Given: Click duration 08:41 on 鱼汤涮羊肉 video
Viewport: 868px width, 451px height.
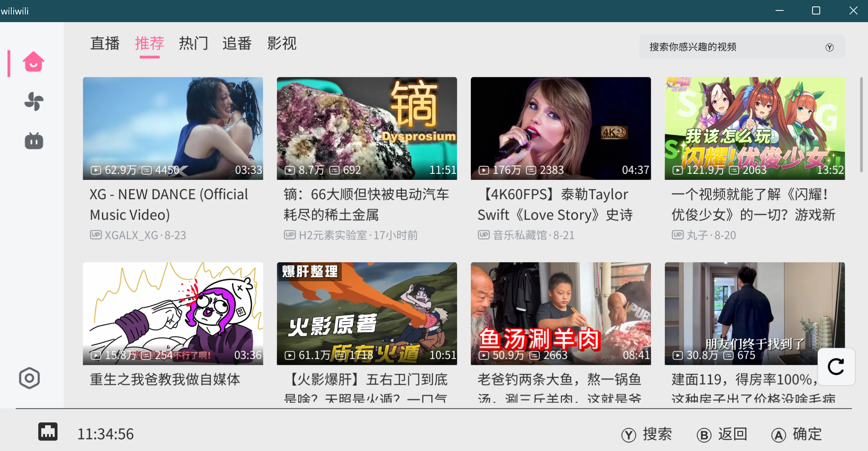Looking at the screenshot, I should (636, 355).
